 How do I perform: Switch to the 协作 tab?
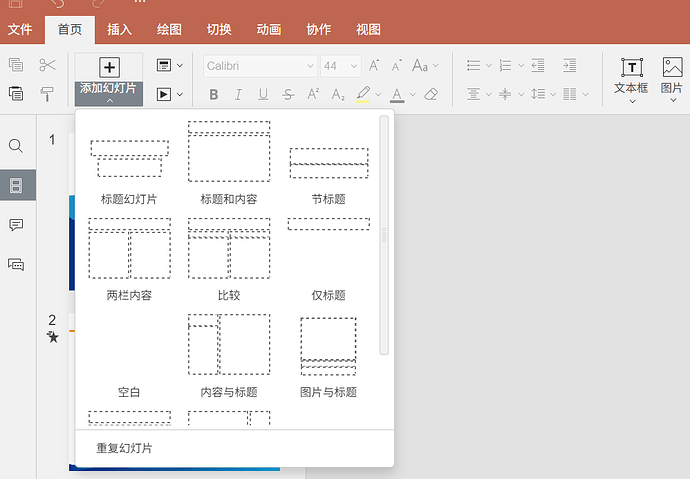319,29
